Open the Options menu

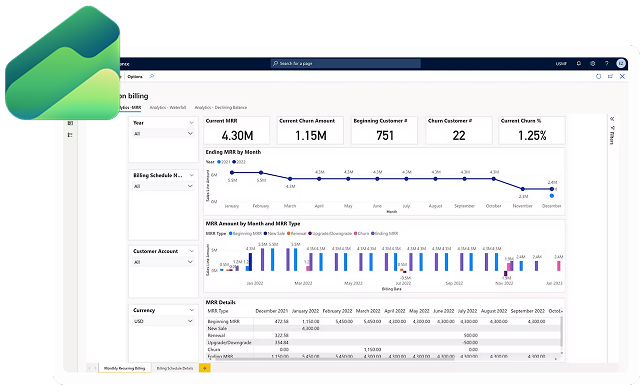(135, 76)
